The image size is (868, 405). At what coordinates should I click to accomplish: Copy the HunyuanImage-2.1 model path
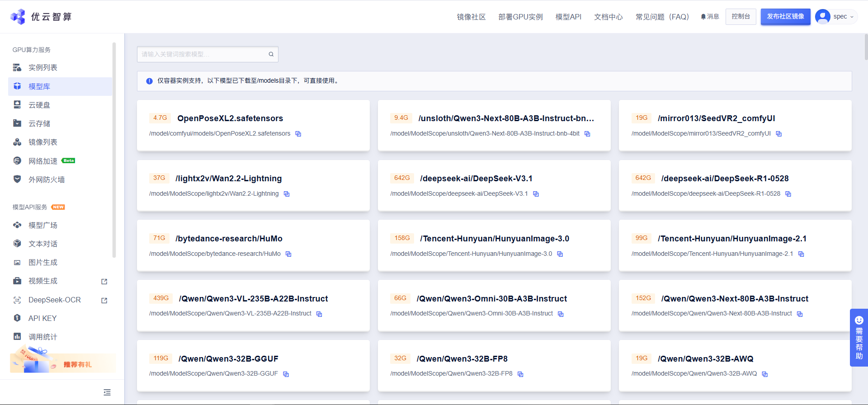pos(801,254)
